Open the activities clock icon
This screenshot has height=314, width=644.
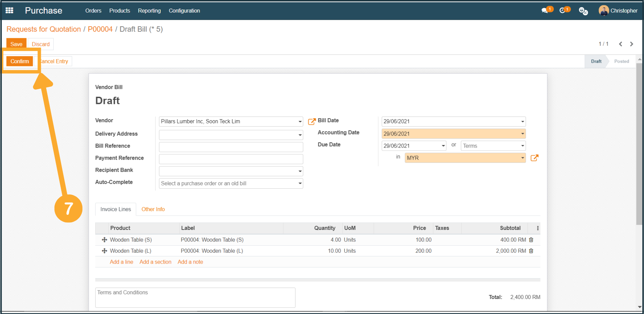563,11
